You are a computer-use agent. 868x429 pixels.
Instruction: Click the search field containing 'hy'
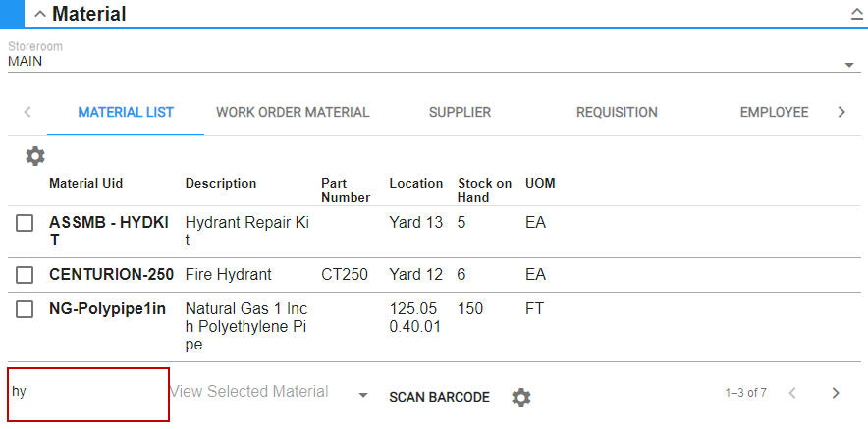click(x=88, y=392)
